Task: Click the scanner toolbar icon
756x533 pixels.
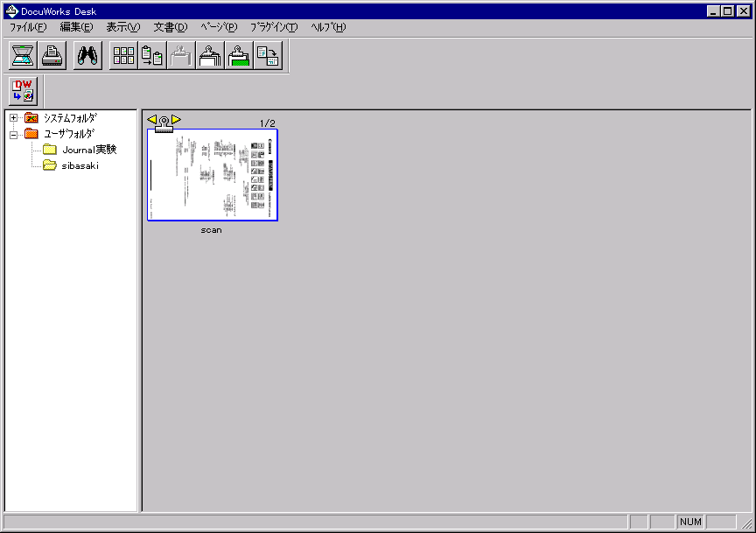Action: pyautogui.click(x=23, y=55)
